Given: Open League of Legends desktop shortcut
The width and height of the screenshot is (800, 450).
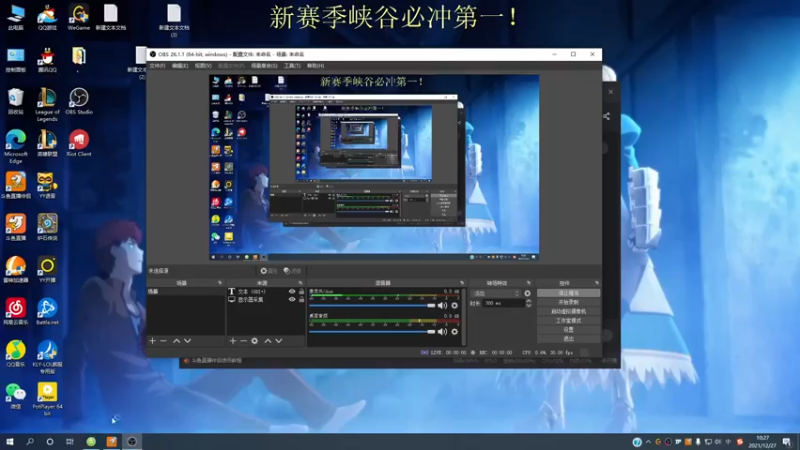Looking at the screenshot, I should (47, 105).
